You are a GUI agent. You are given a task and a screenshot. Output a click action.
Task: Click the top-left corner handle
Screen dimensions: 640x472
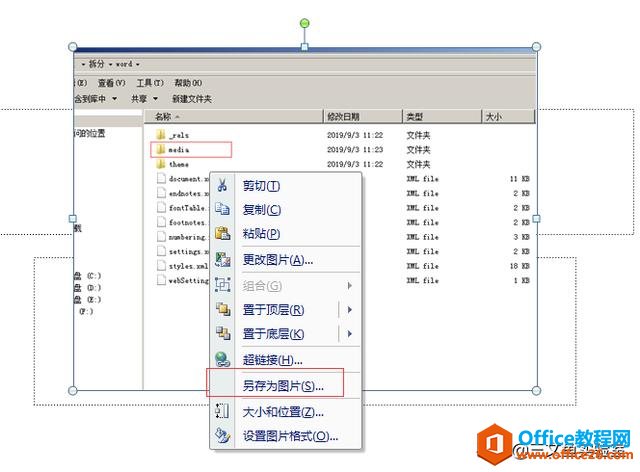(x=73, y=47)
